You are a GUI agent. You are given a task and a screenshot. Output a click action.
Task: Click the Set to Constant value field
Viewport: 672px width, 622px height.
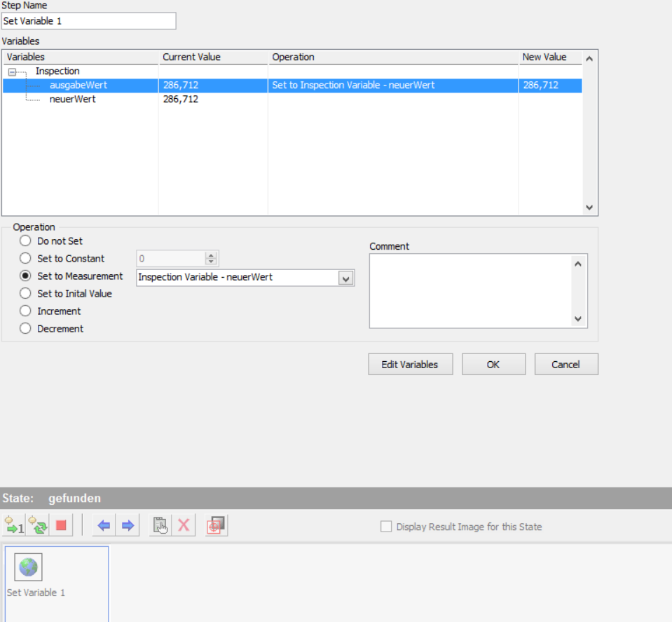pos(171,259)
